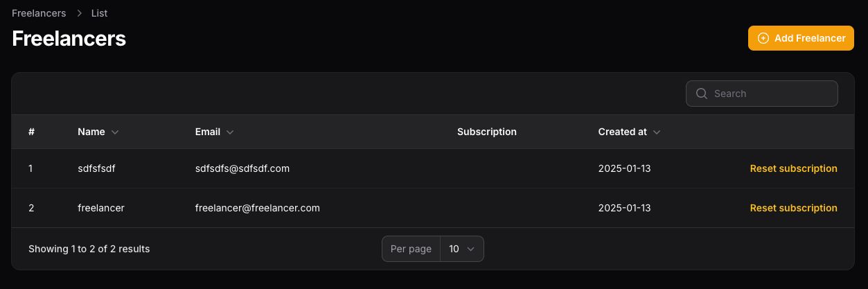
Task: Select the row named sdfsfsdf
Action: pos(97,168)
